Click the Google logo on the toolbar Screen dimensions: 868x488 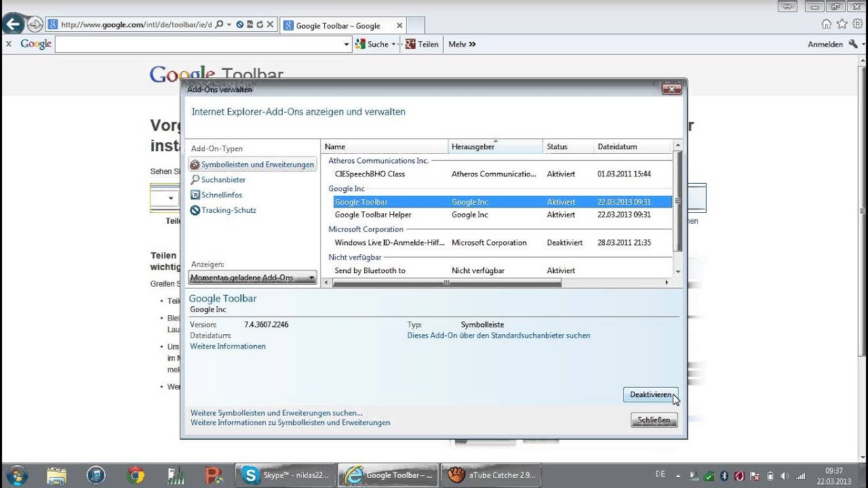[x=36, y=44]
